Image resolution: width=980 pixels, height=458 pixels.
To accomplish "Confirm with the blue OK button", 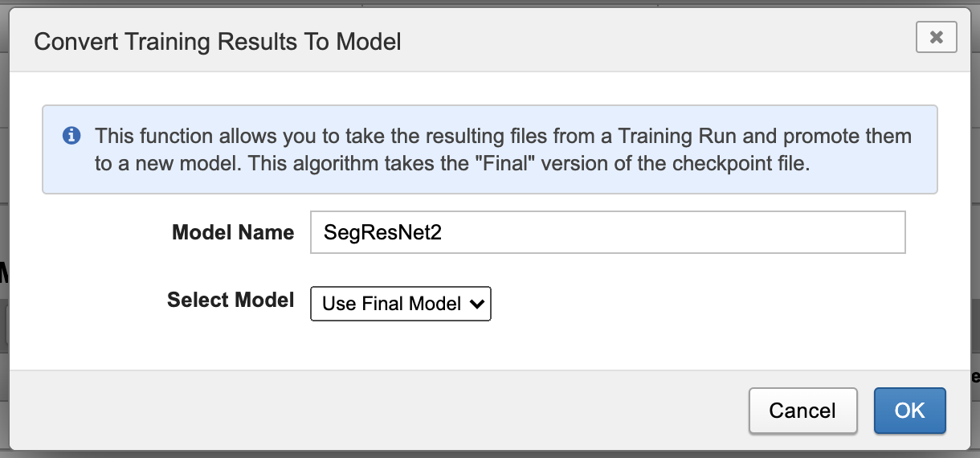I will [x=909, y=411].
